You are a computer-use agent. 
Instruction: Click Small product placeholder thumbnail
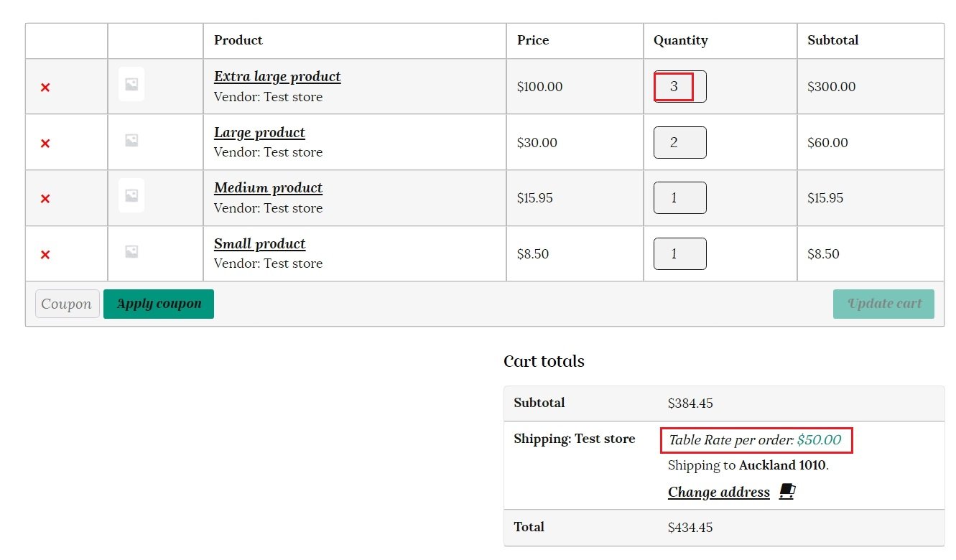pos(131,251)
